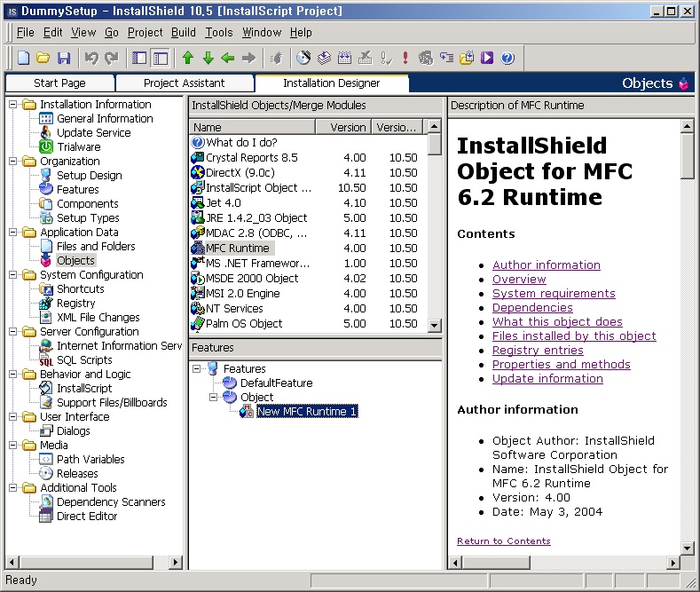Viewport: 700px width, 592px height.
Task: Collapse the Server Configuration node
Action: tap(13, 331)
